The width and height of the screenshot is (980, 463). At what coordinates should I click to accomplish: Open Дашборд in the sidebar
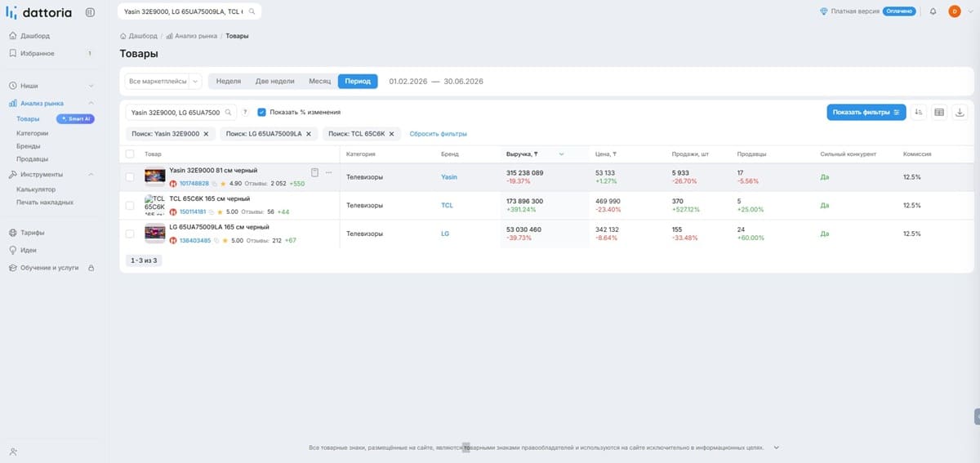pyautogui.click(x=35, y=36)
